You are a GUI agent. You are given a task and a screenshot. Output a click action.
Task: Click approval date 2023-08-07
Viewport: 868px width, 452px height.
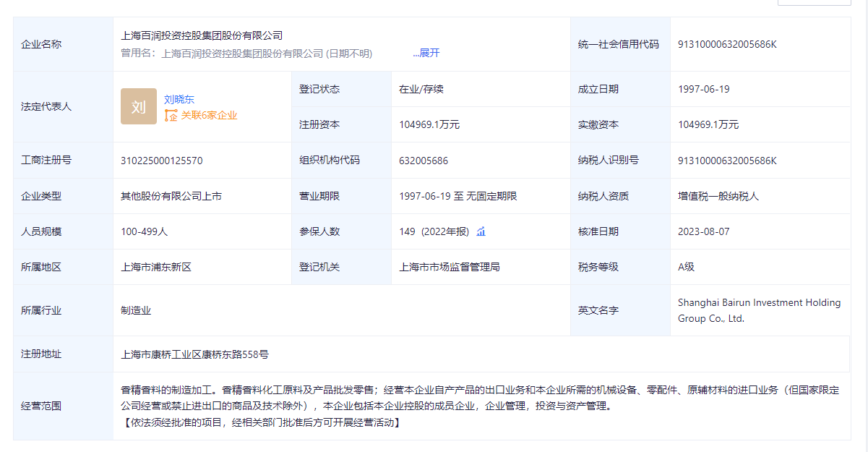[x=704, y=231]
